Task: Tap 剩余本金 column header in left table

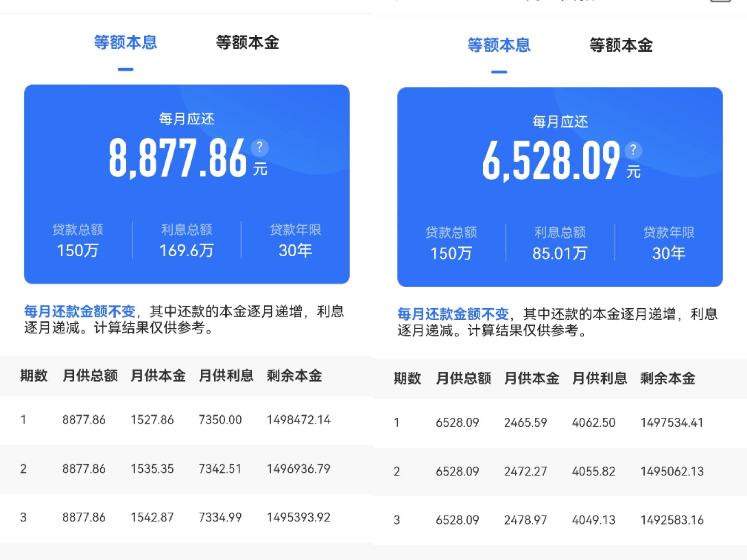Action: click(x=294, y=375)
